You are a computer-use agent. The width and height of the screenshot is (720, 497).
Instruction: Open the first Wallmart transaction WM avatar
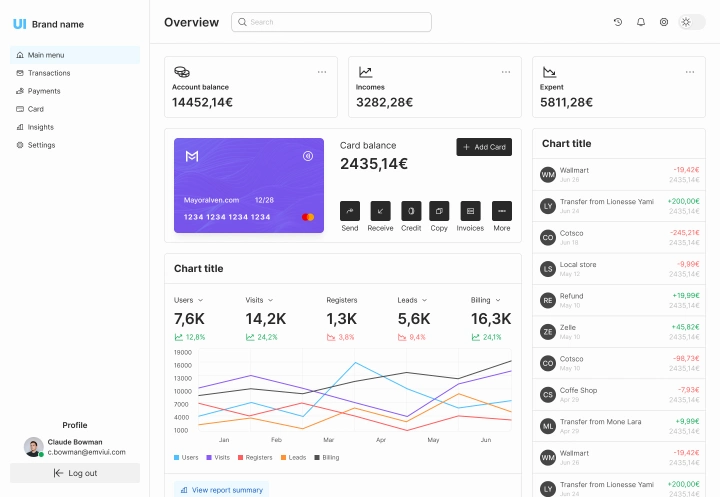tap(548, 175)
